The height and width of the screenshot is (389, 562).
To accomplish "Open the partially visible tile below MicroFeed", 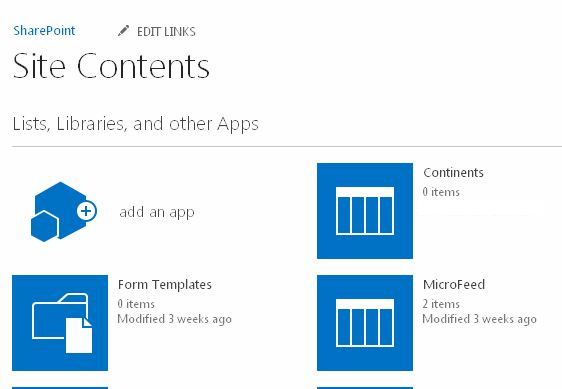I will [365, 388].
